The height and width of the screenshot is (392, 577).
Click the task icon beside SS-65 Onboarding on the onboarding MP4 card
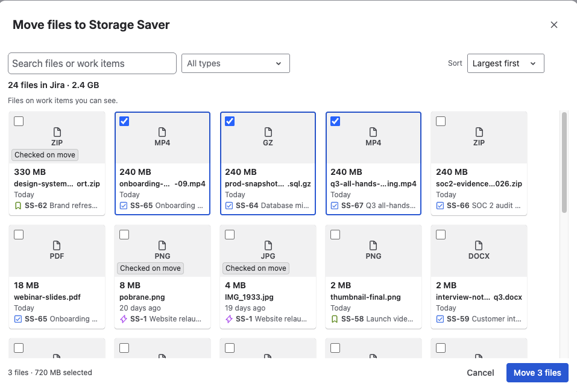124,206
